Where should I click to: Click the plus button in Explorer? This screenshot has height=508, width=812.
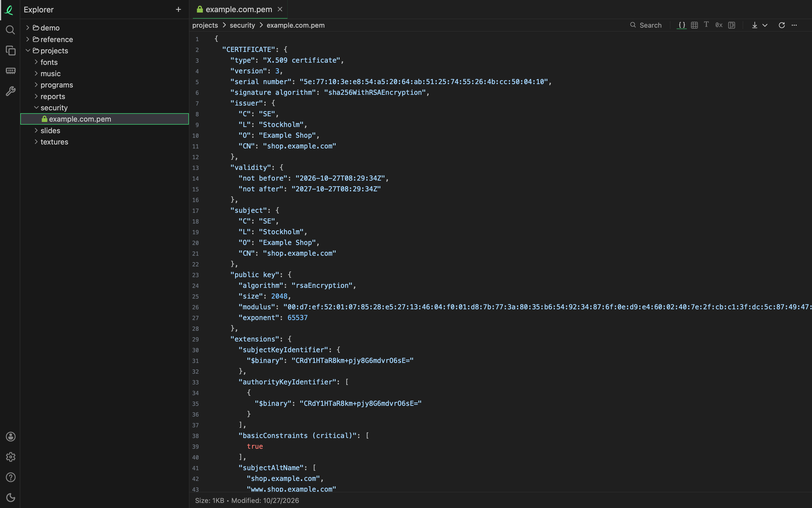point(178,9)
